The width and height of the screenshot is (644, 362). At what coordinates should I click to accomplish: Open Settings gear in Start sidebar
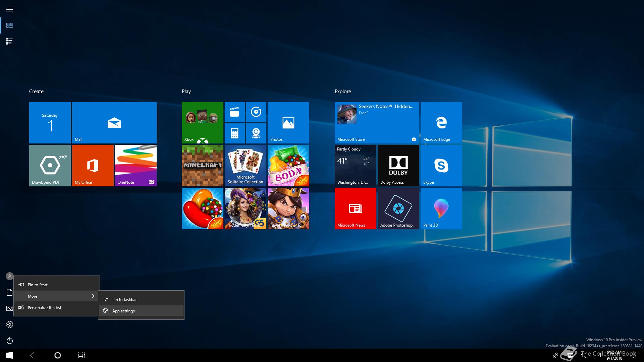[10, 324]
